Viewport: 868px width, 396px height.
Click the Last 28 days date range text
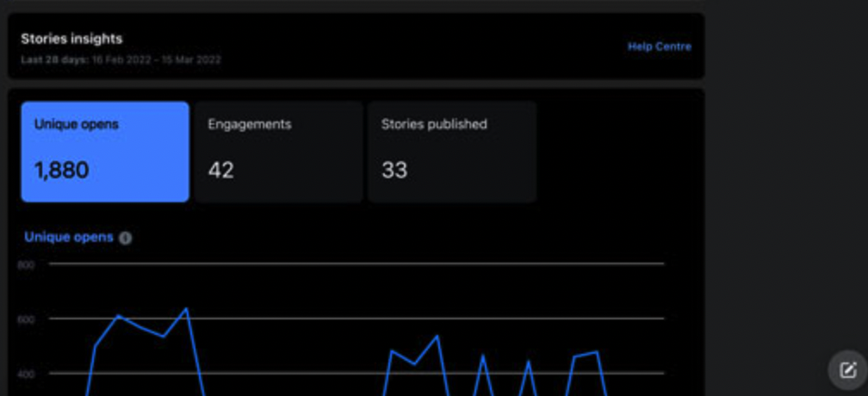(121, 59)
